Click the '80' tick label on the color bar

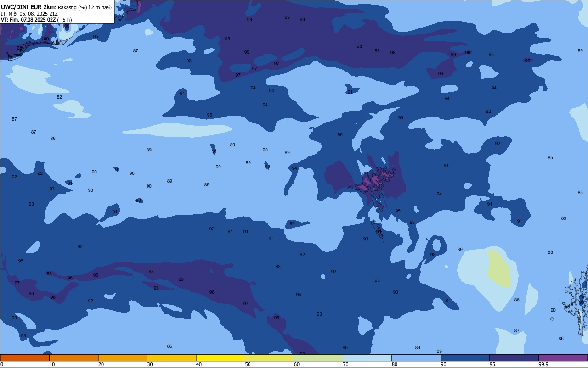[x=395, y=364]
